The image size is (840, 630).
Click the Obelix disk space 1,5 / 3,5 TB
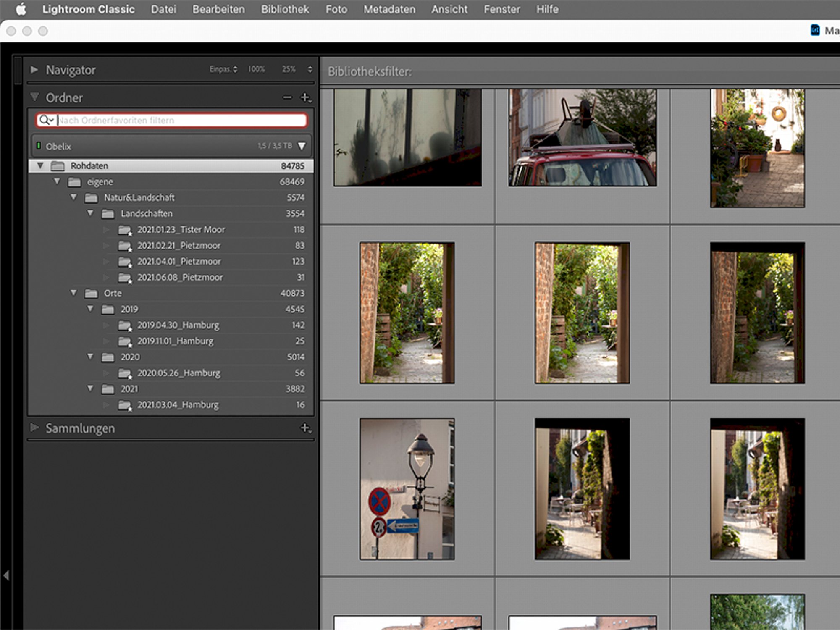(x=275, y=146)
